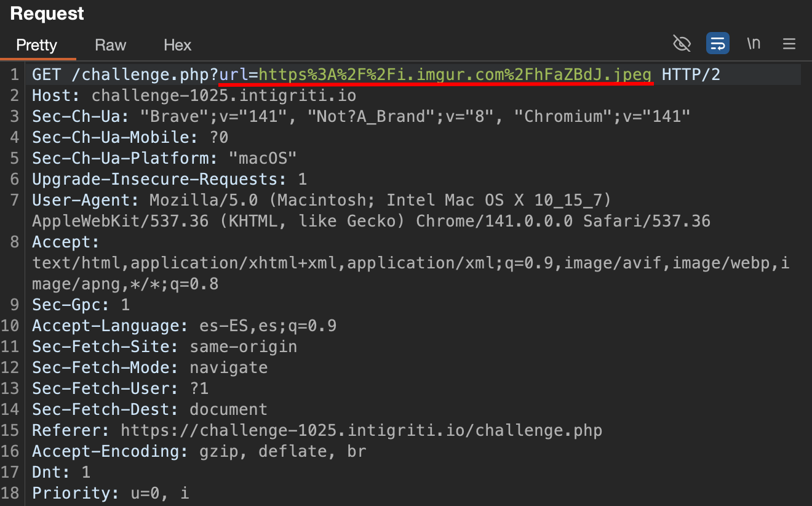Switch to the Raw tab
Screen dimensions: 812x506
(x=110, y=45)
